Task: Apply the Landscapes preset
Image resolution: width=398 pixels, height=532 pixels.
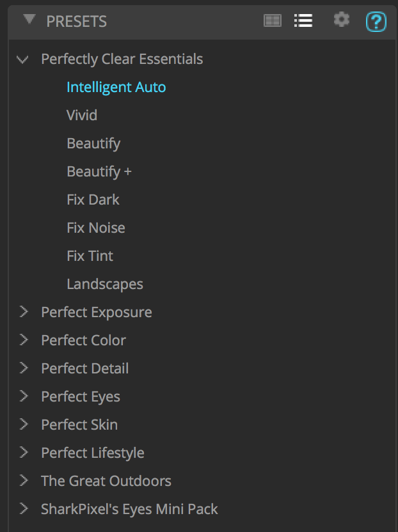Action: (x=105, y=284)
